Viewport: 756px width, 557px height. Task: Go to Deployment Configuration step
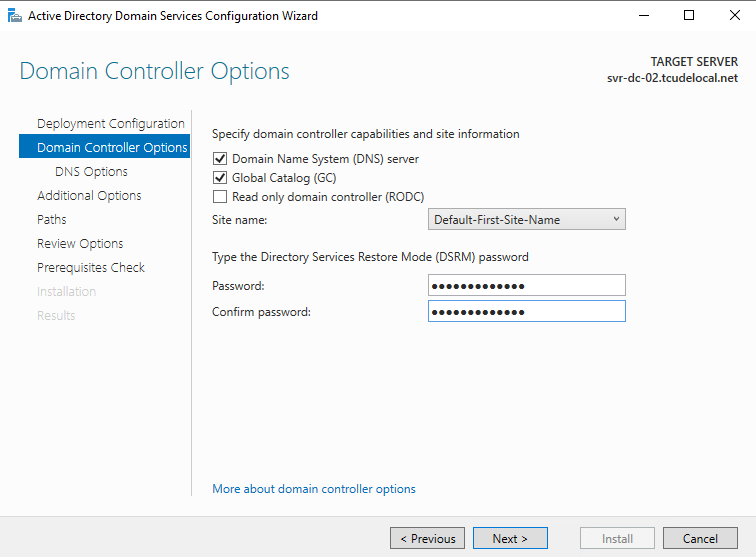click(x=110, y=123)
